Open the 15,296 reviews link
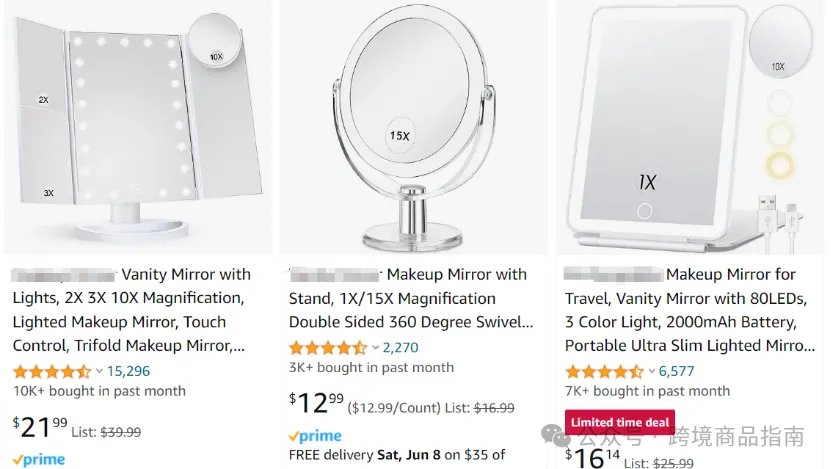Image resolution: width=831 pixels, height=469 pixels. [x=128, y=371]
